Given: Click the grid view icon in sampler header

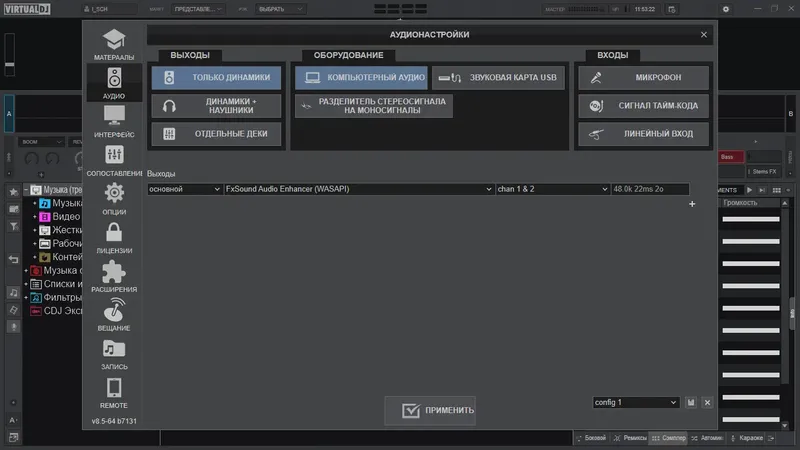Looking at the screenshot, I should 777,190.
